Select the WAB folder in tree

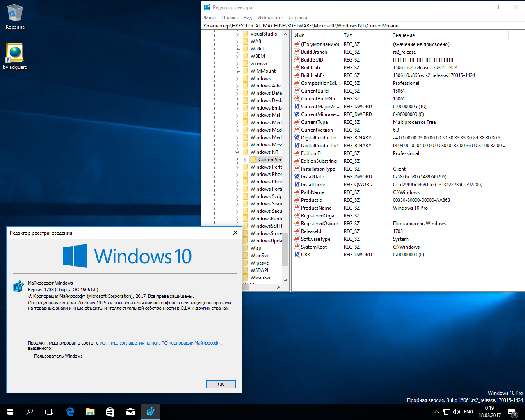(256, 41)
